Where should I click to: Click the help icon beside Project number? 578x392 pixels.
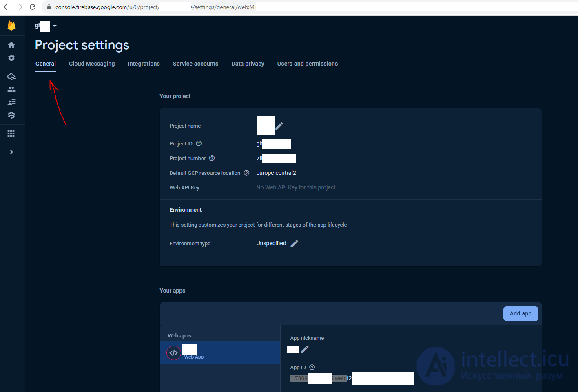coord(212,158)
